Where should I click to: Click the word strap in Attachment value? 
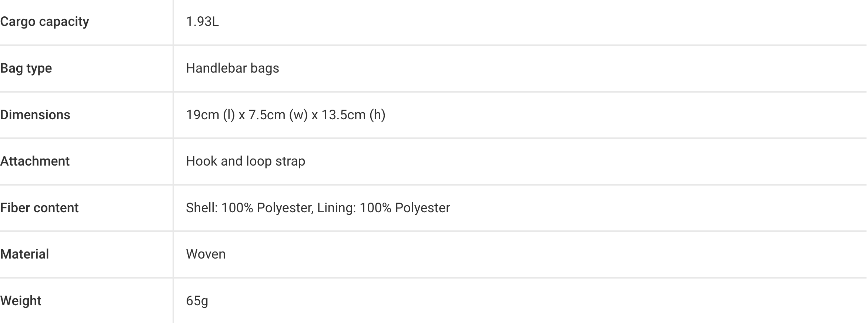(x=290, y=161)
